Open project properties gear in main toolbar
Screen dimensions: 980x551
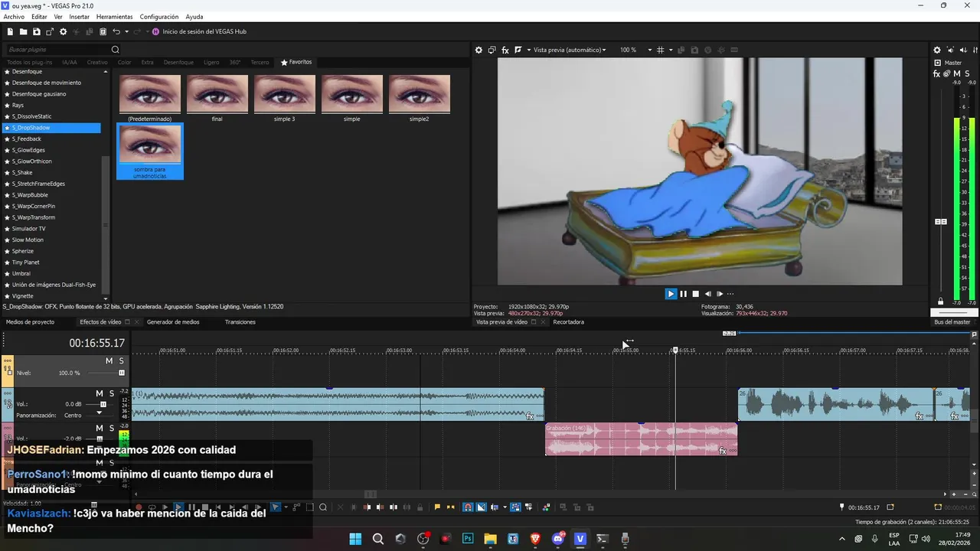point(63,31)
